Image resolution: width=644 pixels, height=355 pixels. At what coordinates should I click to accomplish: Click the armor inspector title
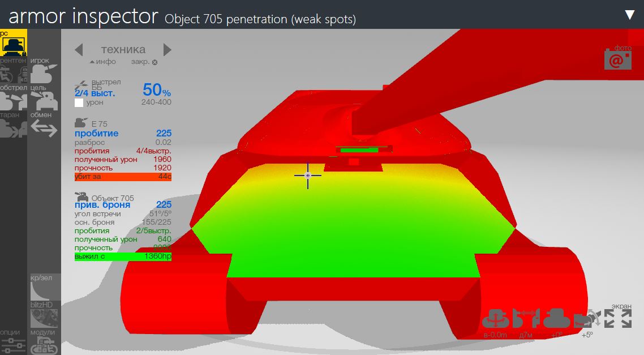point(83,16)
